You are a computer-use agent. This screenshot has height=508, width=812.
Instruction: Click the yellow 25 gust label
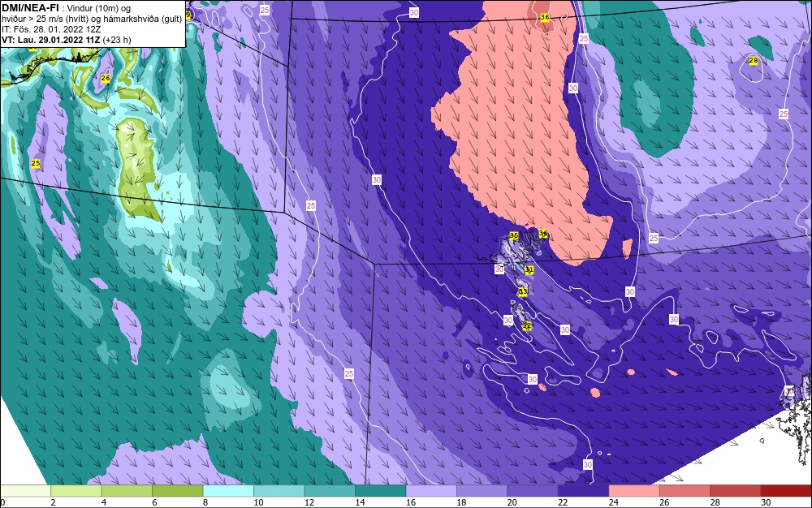pos(35,163)
